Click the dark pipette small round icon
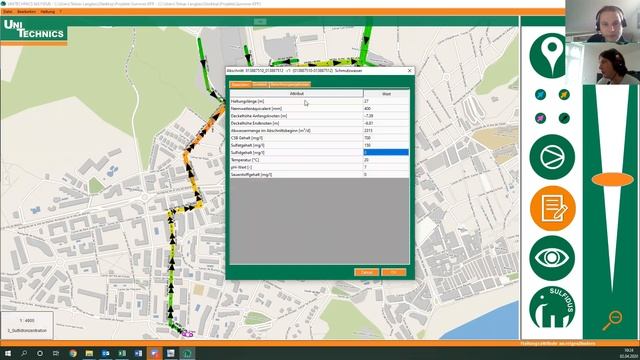Screen dimensions: 640x360 click(564, 118)
